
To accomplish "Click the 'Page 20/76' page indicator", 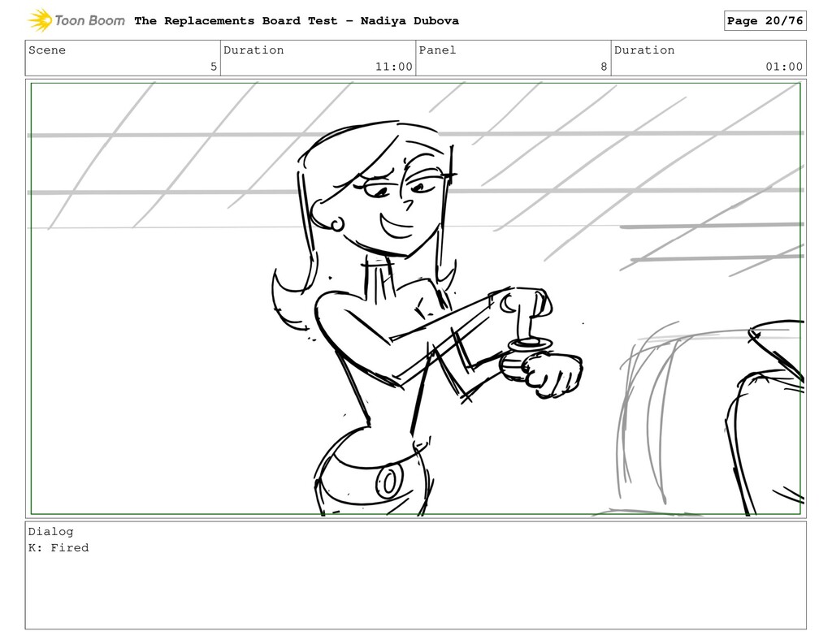I will pyautogui.click(x=765, y=20).
